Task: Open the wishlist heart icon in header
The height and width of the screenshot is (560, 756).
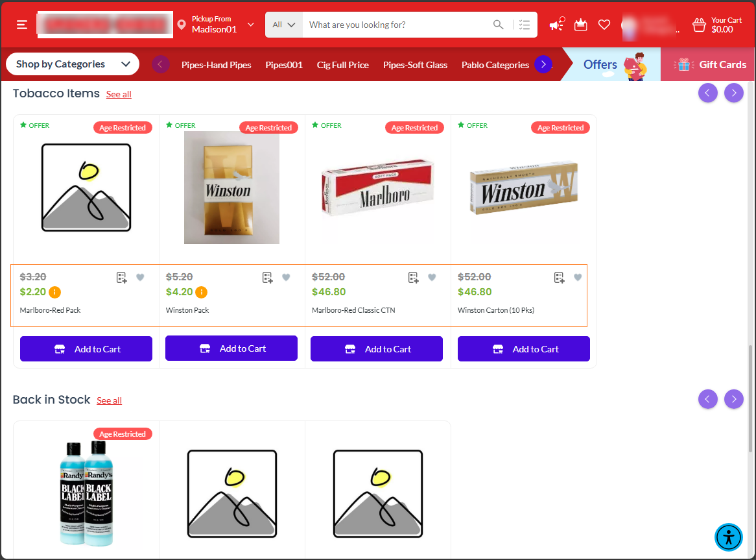Action: pyautogui.click(x=604, y=25)
